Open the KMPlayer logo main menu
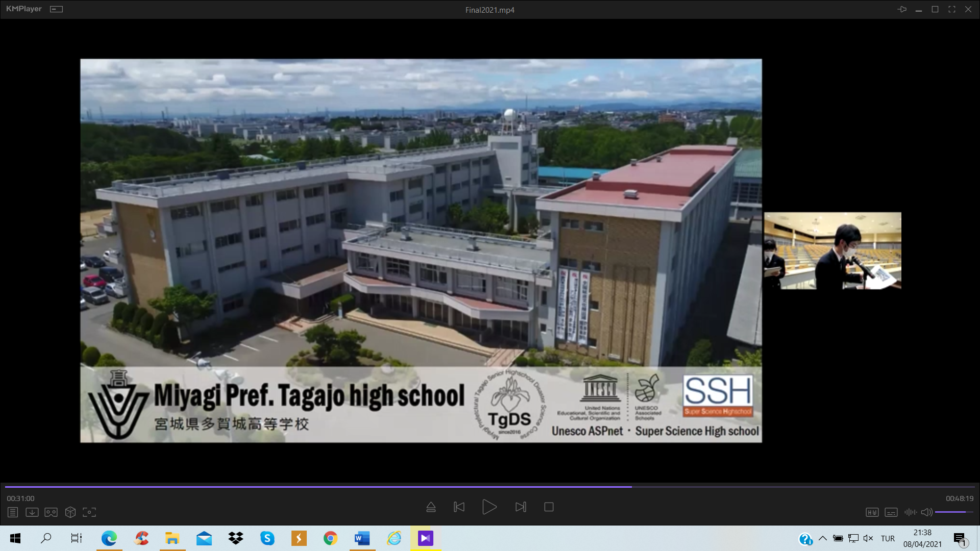This screenshot has width=980, height=551. tap(23, 9)
